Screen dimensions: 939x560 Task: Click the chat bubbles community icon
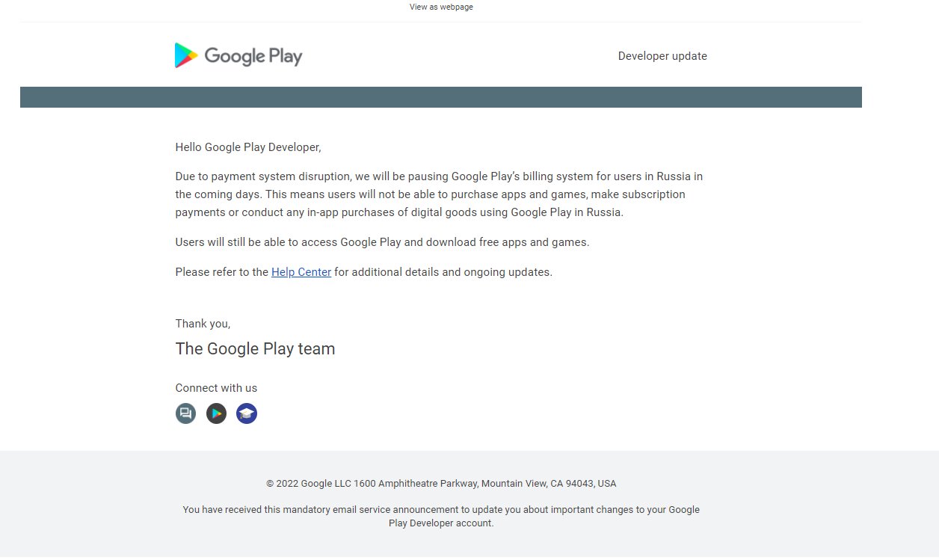(185, 413)
